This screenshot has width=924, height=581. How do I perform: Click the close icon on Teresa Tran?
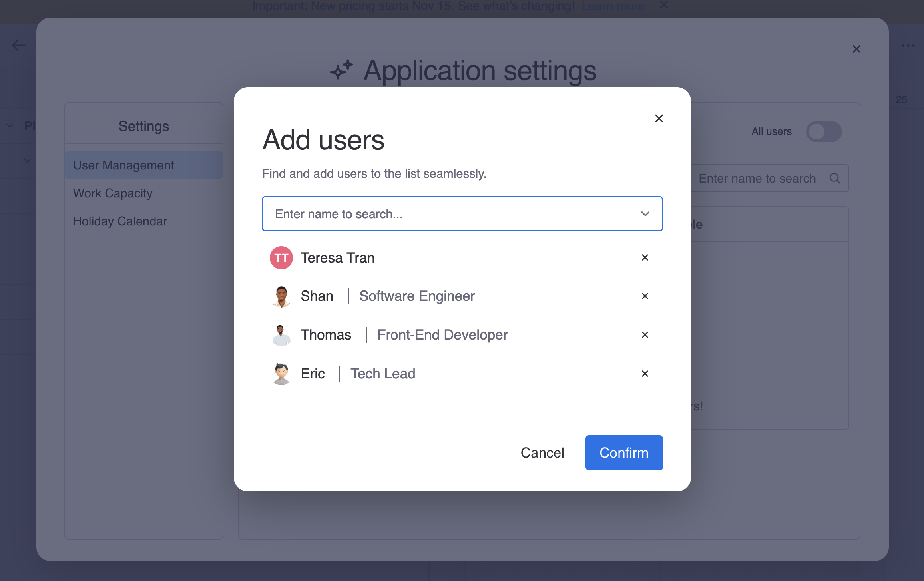pyautogui.click(x=645, y=257)
